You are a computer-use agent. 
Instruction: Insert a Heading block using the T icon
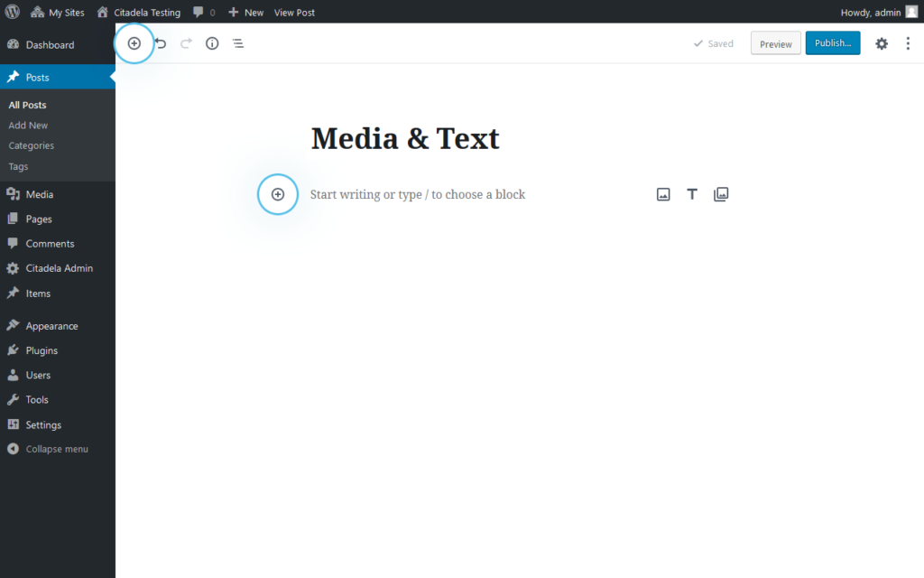click(x=692, y=193)
